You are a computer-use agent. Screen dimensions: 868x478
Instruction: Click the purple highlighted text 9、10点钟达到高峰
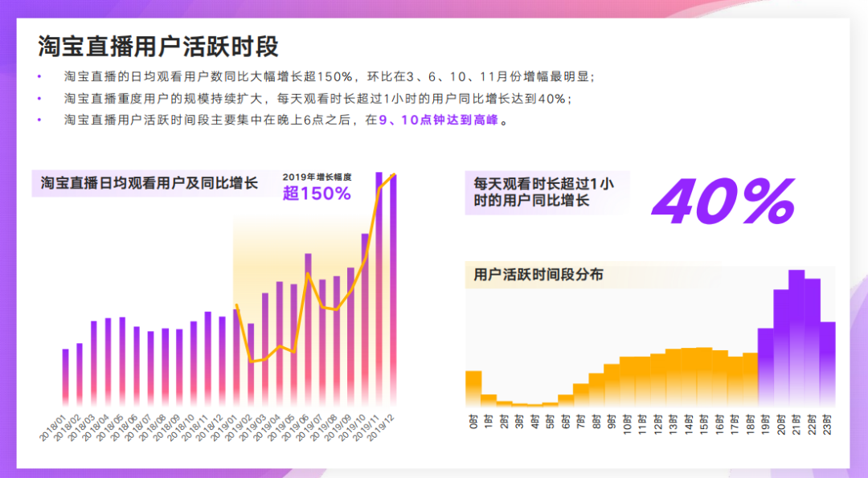[x=439, y=120]
